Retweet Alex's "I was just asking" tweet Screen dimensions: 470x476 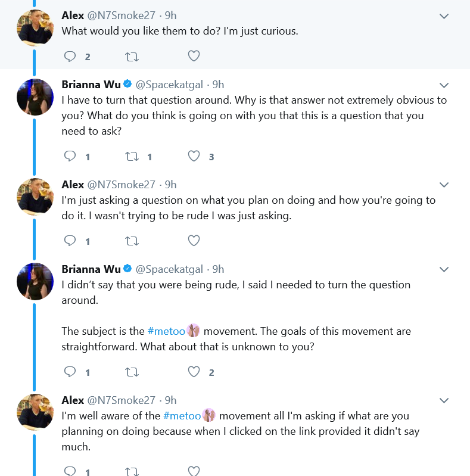(132, 241)
